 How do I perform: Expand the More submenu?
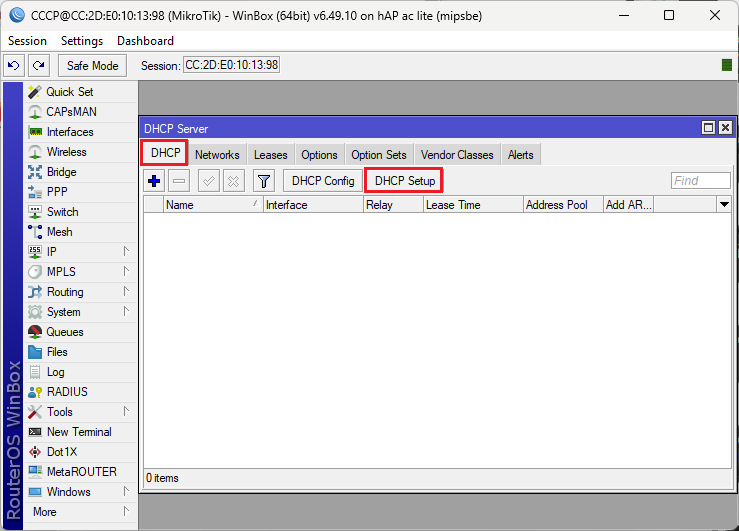(81, 512)
